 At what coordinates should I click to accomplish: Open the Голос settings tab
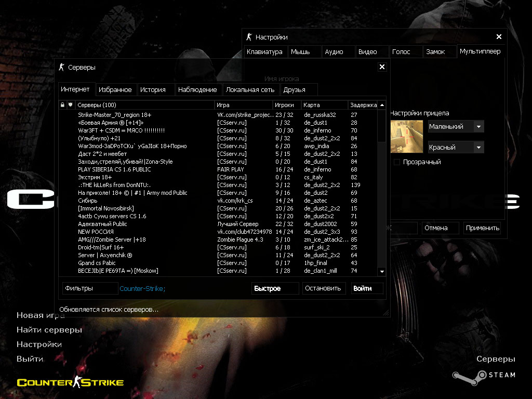[406, 51]
